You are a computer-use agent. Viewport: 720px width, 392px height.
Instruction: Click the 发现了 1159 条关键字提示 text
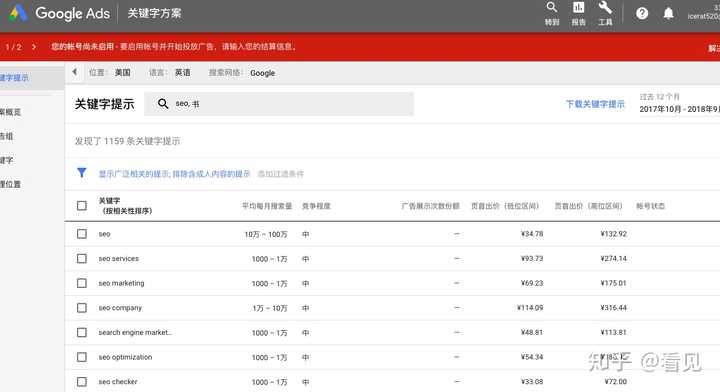point(127,141)
